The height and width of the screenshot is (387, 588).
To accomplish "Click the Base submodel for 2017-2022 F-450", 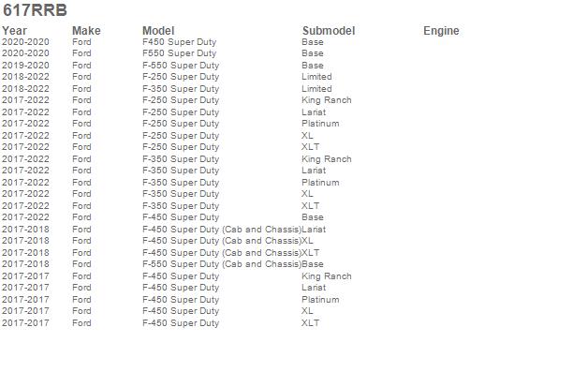I will coord(313,217).
